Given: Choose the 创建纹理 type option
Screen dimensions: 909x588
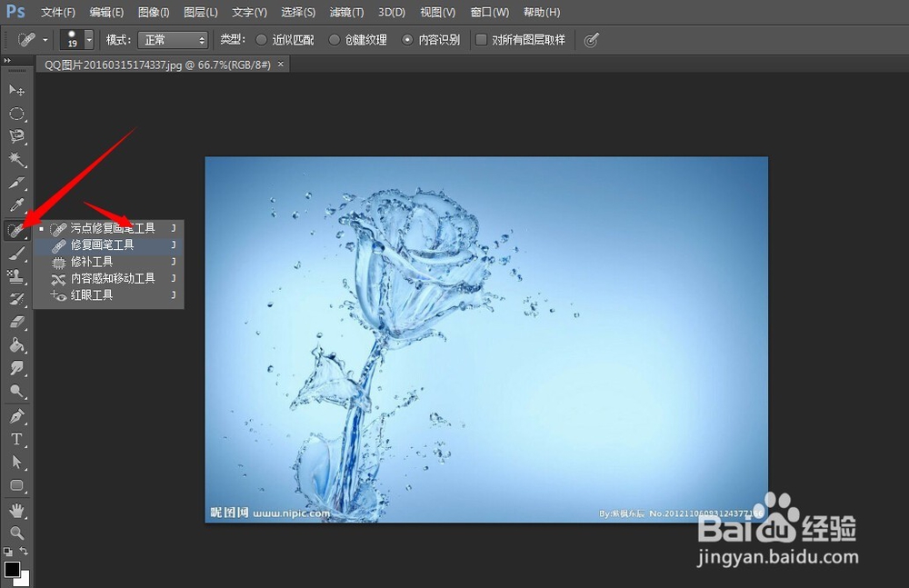Looking at the screenshot, I should tap(357, 40).
